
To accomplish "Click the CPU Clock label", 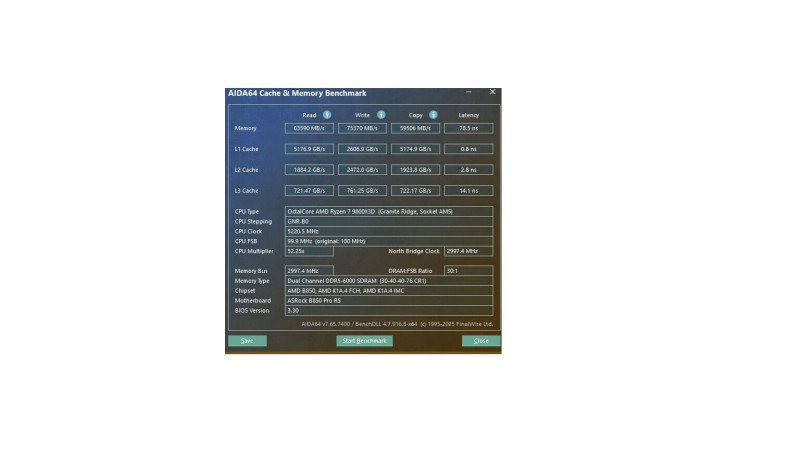I will (248, 231).
